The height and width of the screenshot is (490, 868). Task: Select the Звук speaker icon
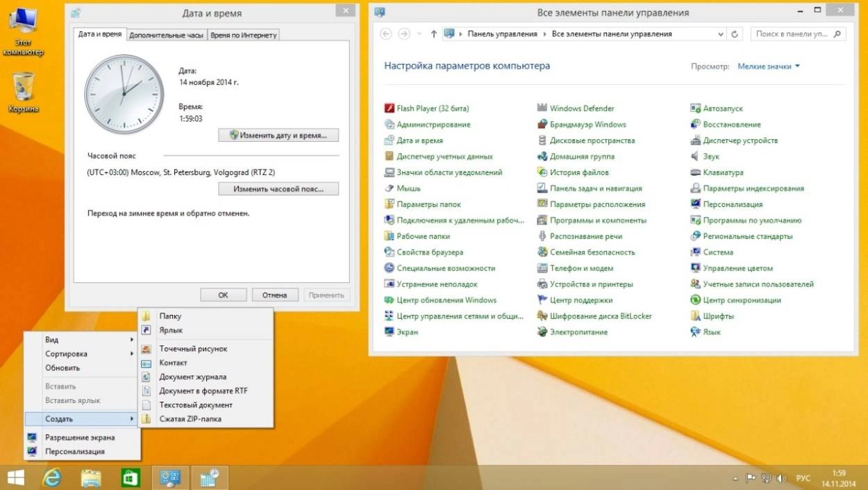click(x=696, y=156)
